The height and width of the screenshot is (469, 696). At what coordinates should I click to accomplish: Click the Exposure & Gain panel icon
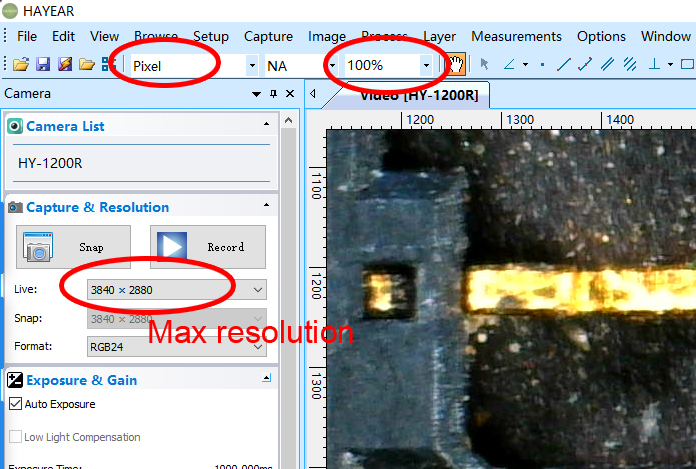[15, 380]
